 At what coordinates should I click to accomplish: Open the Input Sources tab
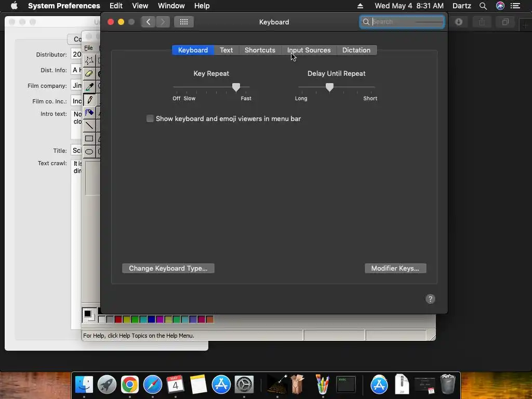[309, 50]
